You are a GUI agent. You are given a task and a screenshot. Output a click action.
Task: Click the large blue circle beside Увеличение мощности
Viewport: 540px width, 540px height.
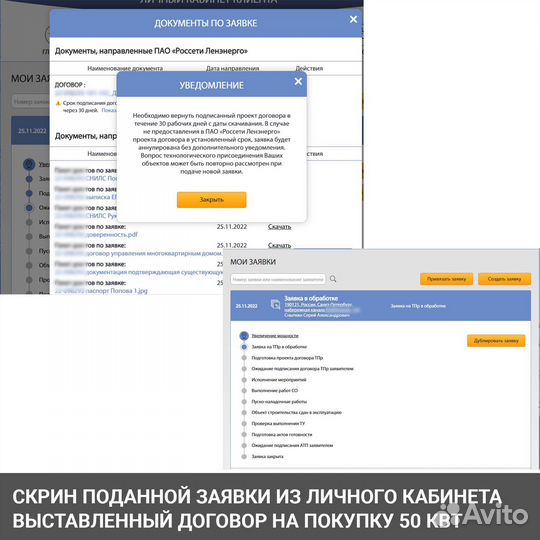pyautogui.click(x=244, y=336)
